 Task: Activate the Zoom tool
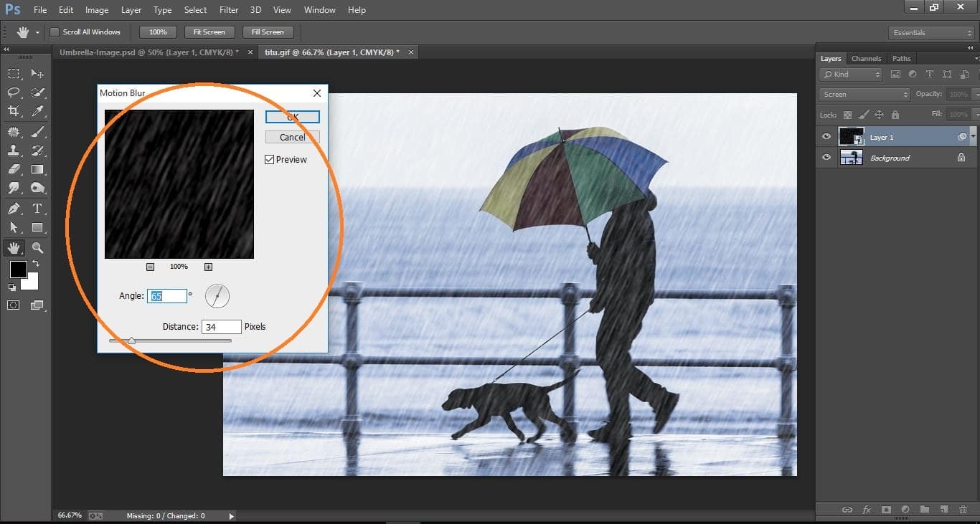[37, 247]
